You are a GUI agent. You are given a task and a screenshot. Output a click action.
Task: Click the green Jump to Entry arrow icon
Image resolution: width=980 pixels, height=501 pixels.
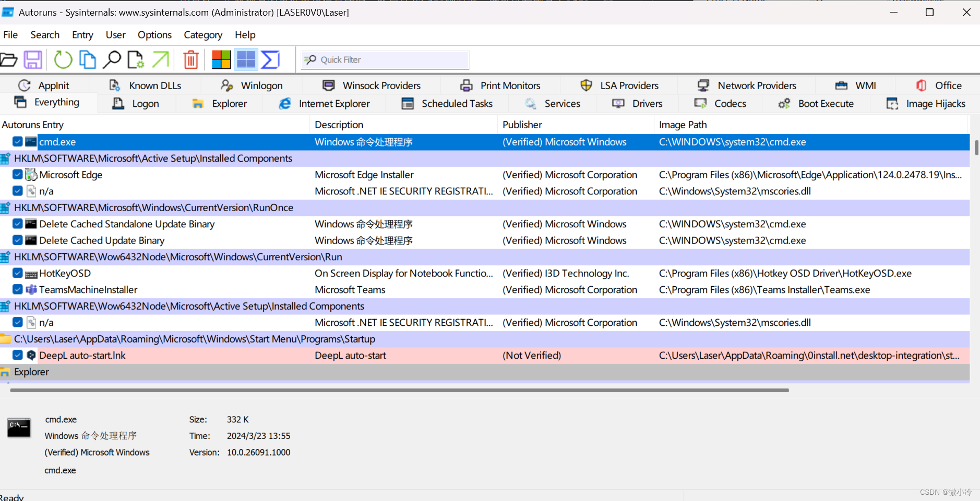pyautogui.click(x=161, y=60)
